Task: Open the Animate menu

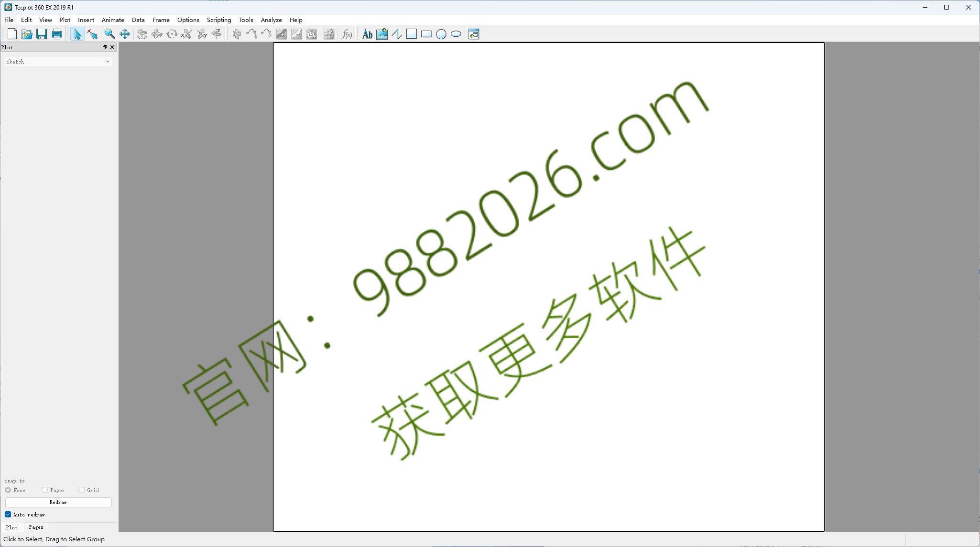Action: click(x=113, y=20)
